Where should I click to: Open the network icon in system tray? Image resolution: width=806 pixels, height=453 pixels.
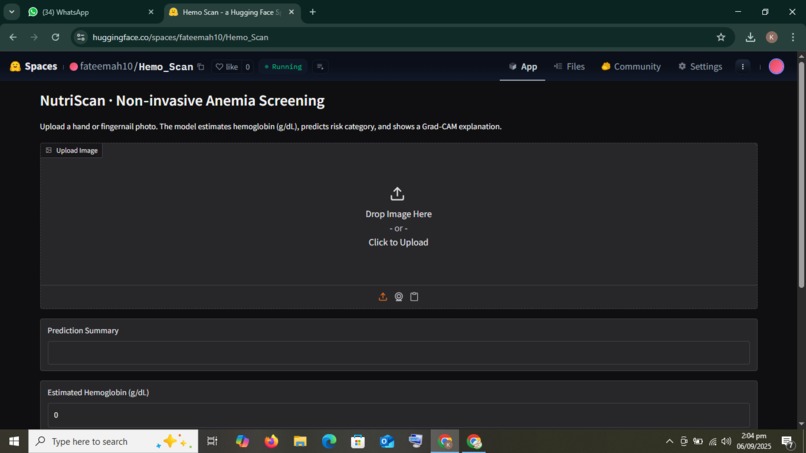[712, 441]
